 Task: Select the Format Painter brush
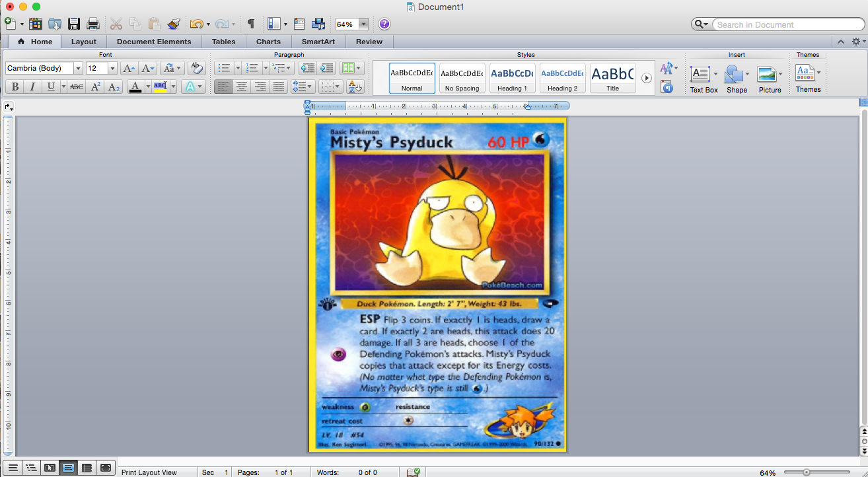[174, 24]
